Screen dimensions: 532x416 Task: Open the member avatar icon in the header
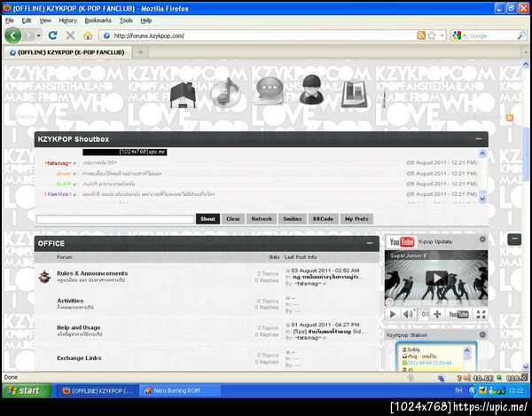pyautogui.click(x=311, y=90)
